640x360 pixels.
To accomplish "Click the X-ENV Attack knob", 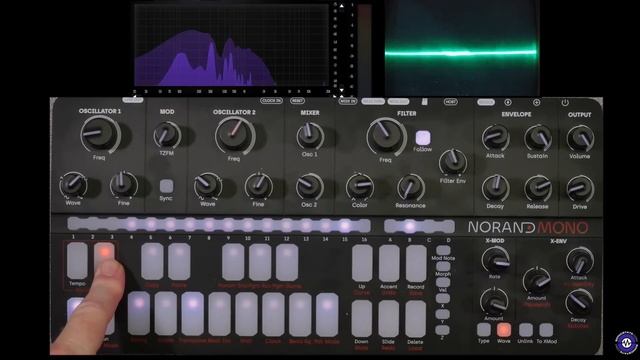I will (x=579, y=261).
